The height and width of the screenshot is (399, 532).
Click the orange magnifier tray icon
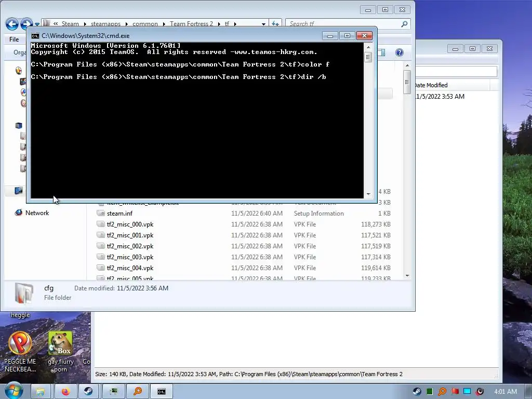click(442, 392)
